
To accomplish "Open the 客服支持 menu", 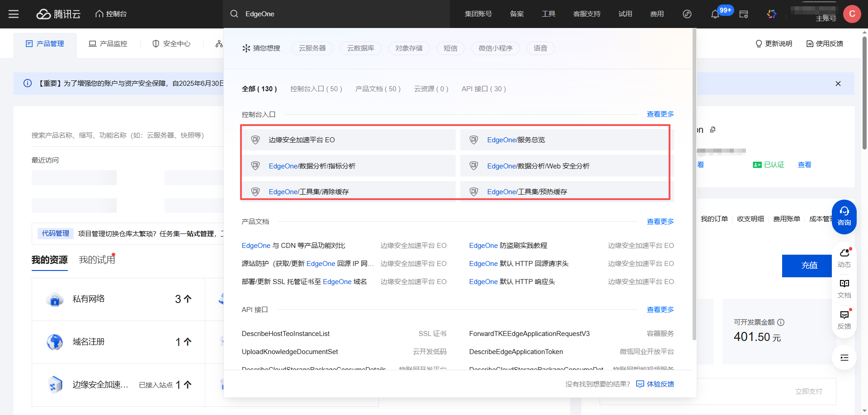I will tap(587, 14).
